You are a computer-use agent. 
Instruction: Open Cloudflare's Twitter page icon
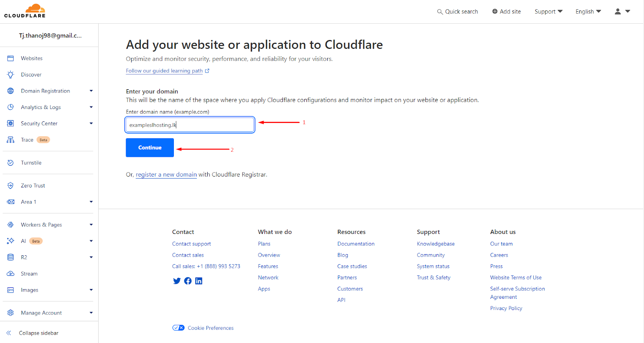[177, 281]
